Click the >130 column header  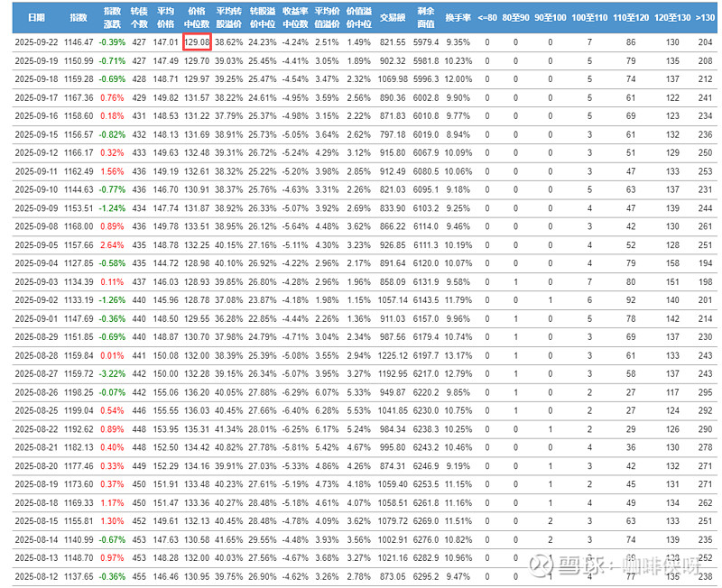click(705, 17)
